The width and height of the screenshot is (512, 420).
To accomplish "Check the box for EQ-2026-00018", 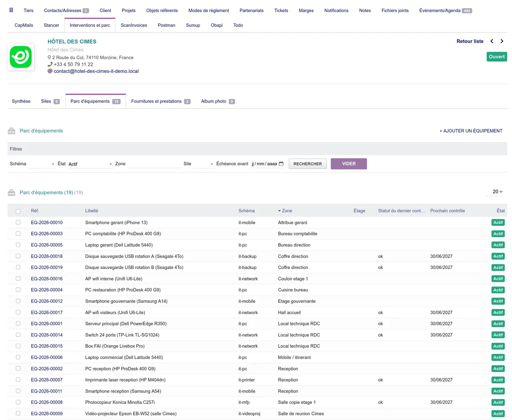I will [x=18, y=256].
